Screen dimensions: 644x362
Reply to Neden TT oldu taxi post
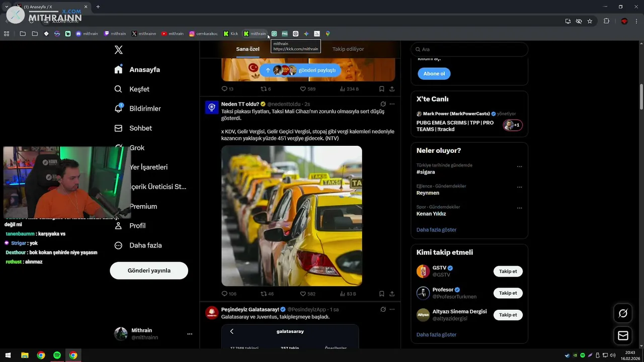pyautogui.click(x=229, y=294)
